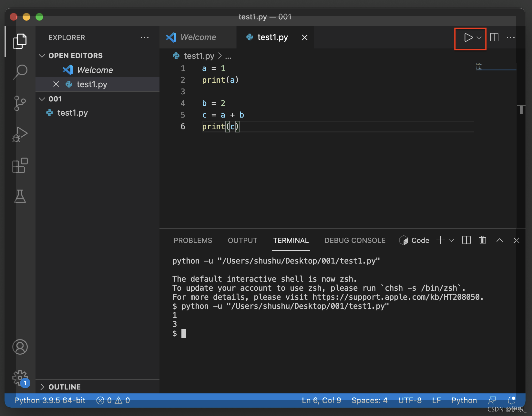Open the Accounts menu icon

coord(20,347)
